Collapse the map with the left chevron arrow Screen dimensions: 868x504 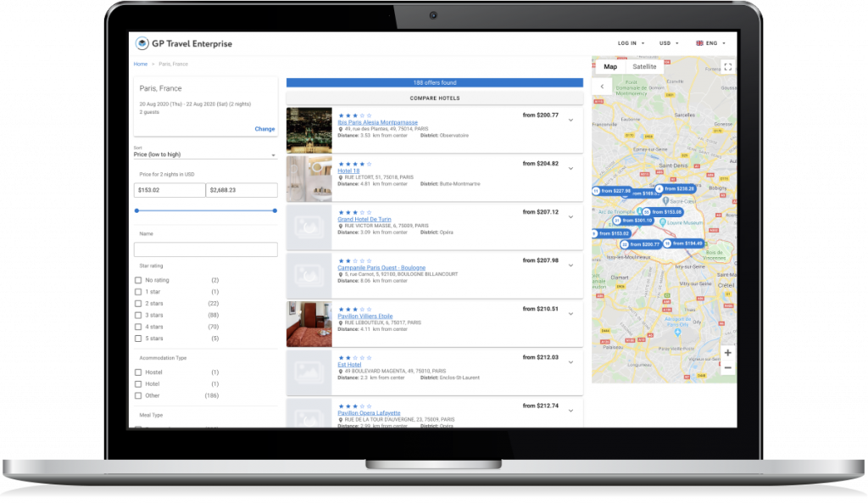point(602,87)
